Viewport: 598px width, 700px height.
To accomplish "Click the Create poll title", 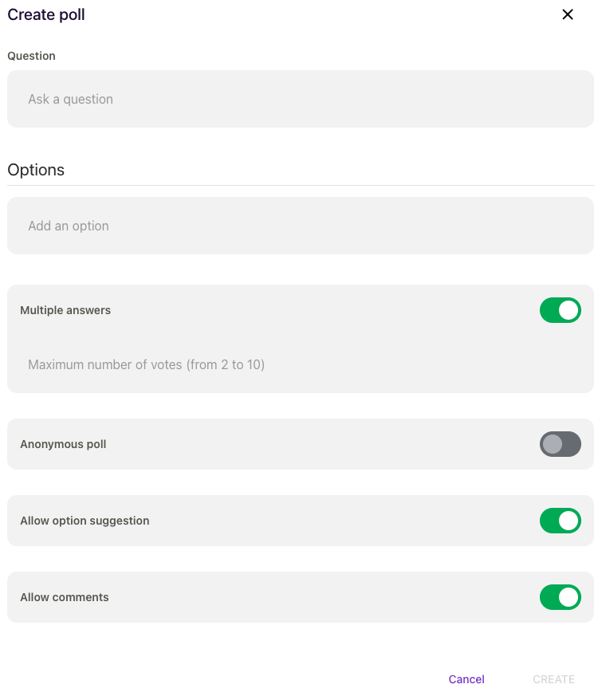I will pos(45,14).
